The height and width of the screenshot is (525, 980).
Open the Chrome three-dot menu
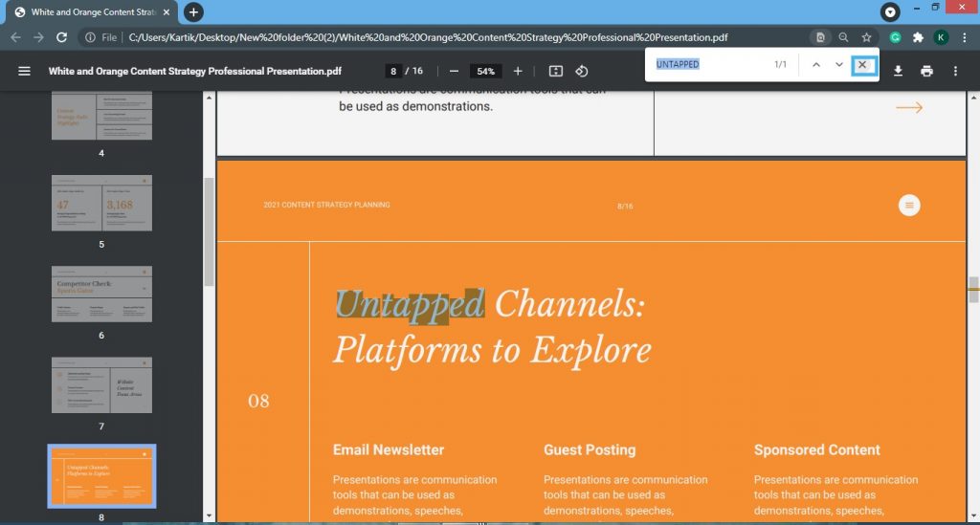(x=965, y=37)
